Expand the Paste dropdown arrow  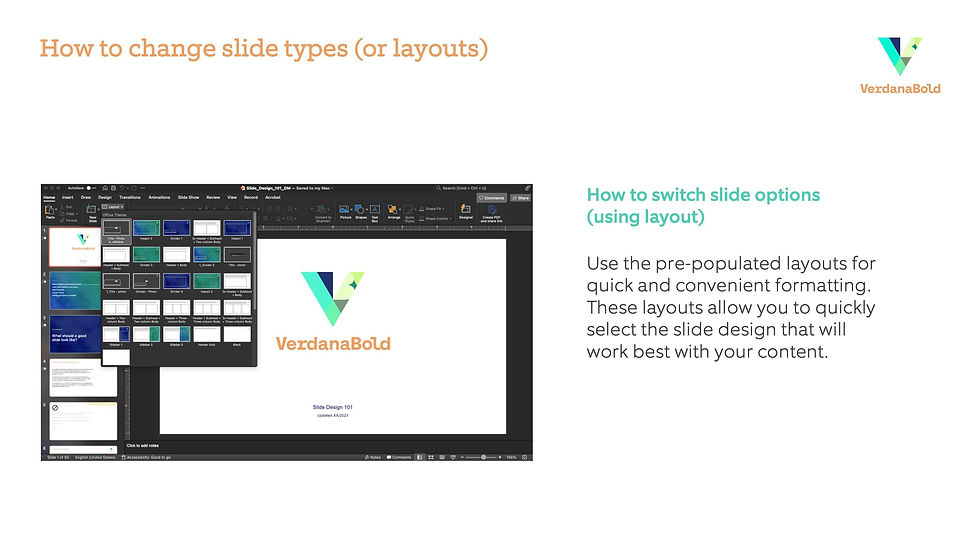(x=56, y=209)
